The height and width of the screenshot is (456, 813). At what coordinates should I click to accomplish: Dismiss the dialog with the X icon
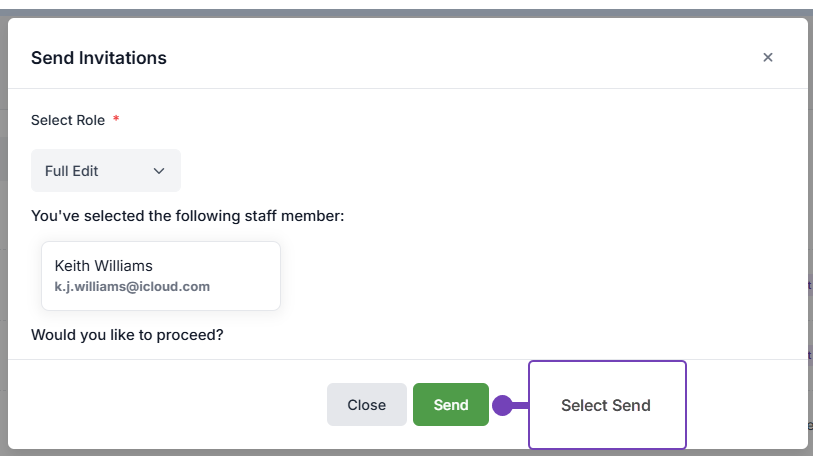pos(768,58)
